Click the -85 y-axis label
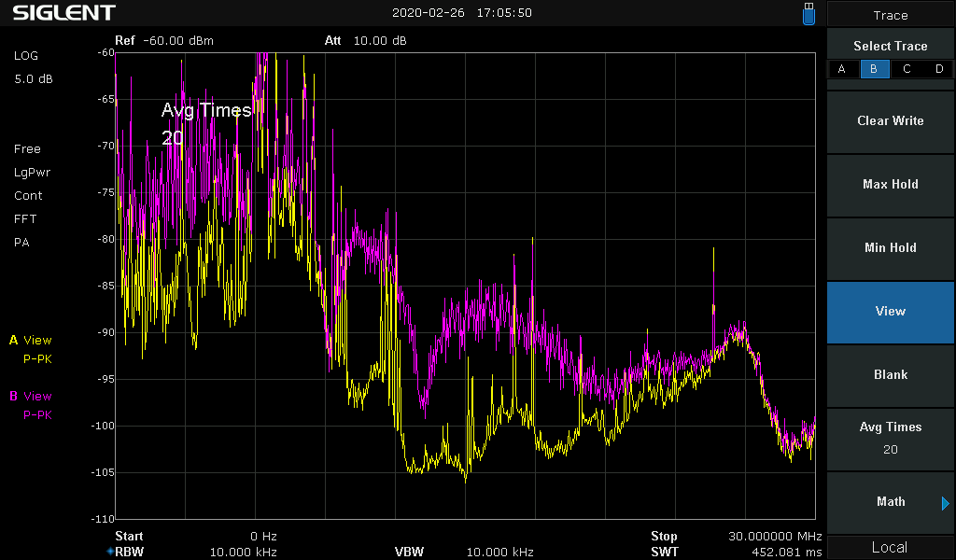Screen dimensions: 956x560 pos(106,286)
